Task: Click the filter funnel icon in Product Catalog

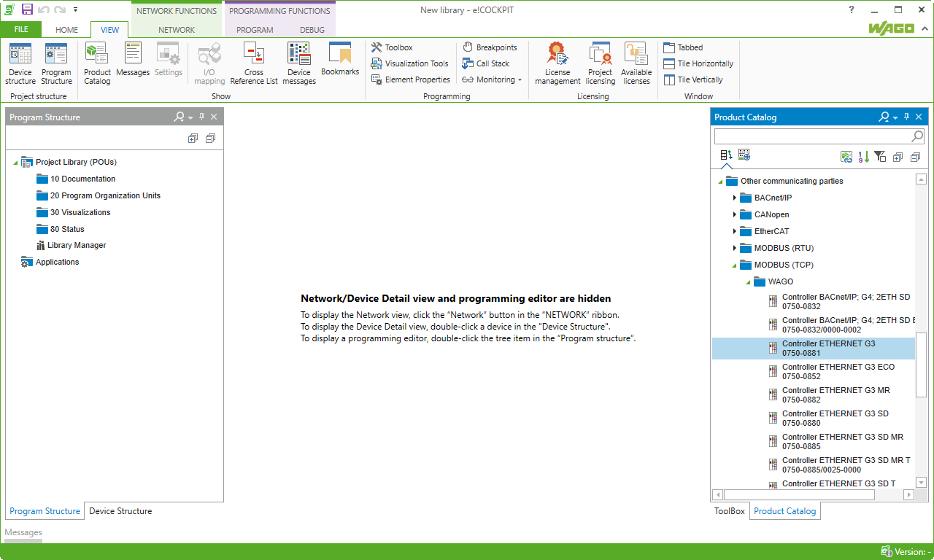Action: (x=880, y=156)
